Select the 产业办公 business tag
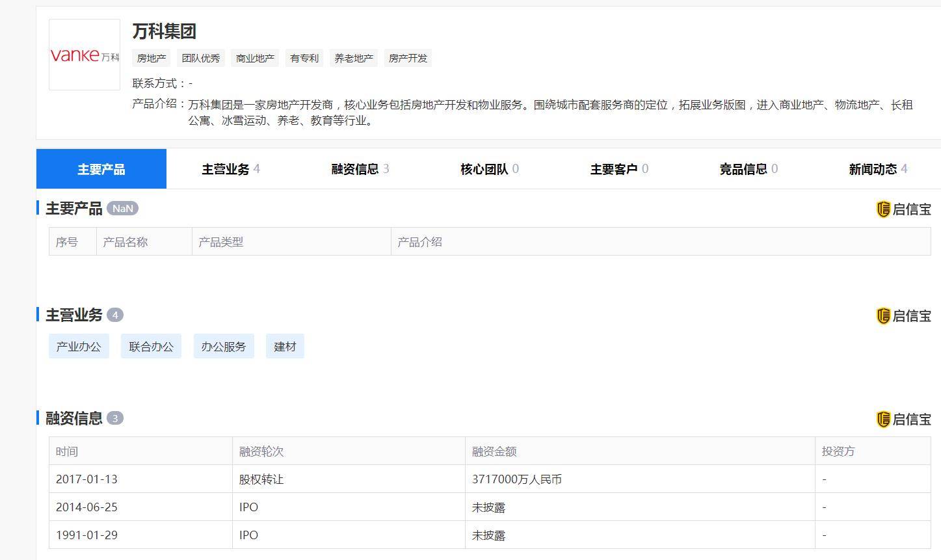941x560 pixels. point(79,347)
